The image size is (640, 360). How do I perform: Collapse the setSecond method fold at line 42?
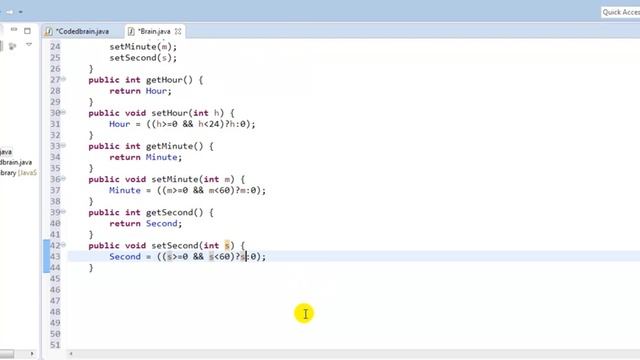pos(64,244)
